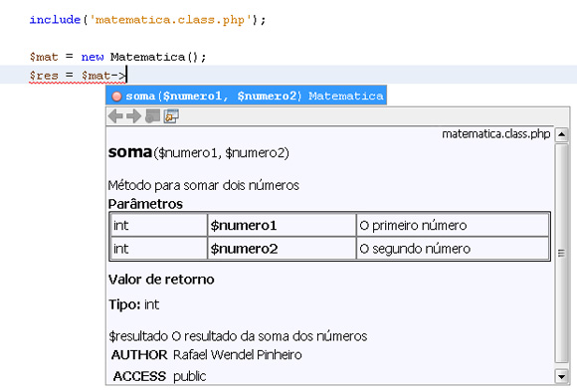Image resolution: width=577 pixels, height=392 pixels.
Task: Click the 'Valor de retorno' heading
Action: [161, 280]
